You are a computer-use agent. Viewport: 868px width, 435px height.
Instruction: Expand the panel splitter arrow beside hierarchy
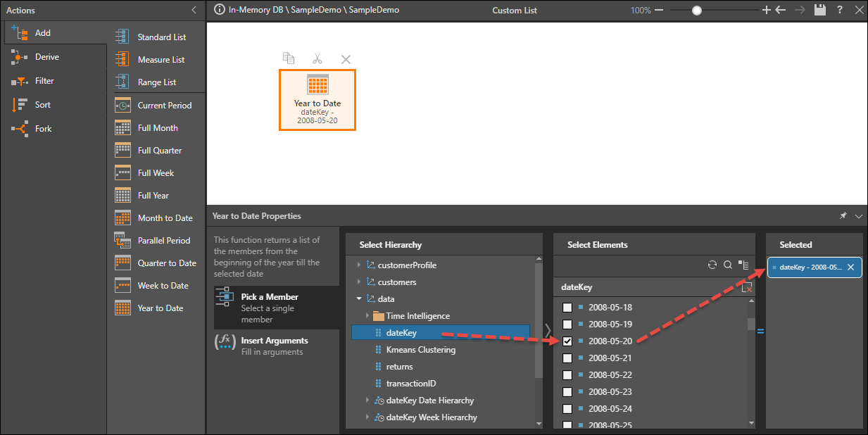tap(548, 331)
